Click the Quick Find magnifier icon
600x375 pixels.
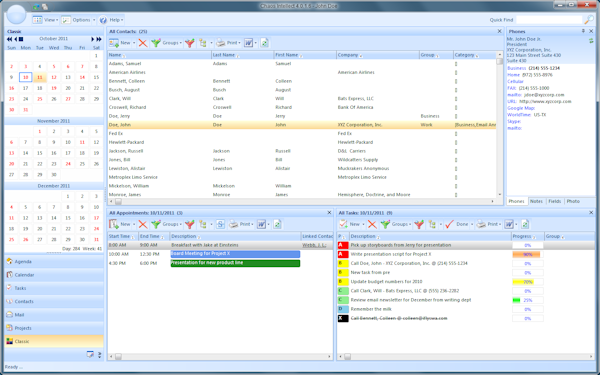[x=589, y=20]
